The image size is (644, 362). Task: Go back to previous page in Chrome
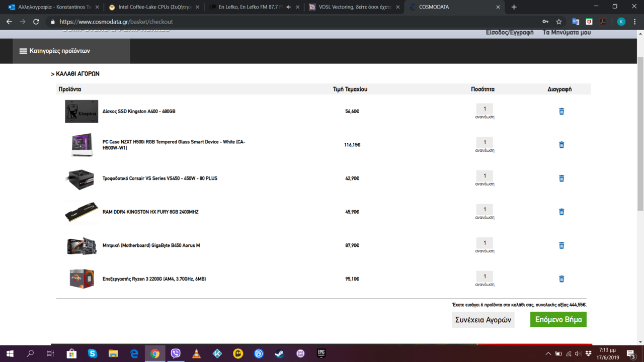(9, 22)
